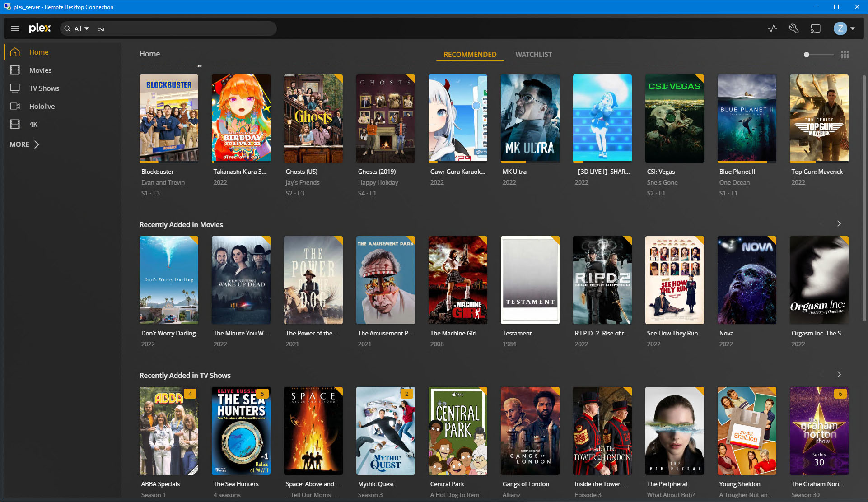The width and height of the screenshot is (868, 502).
Task: Open the CSI: Vegas title link
Action: (661, 172)
